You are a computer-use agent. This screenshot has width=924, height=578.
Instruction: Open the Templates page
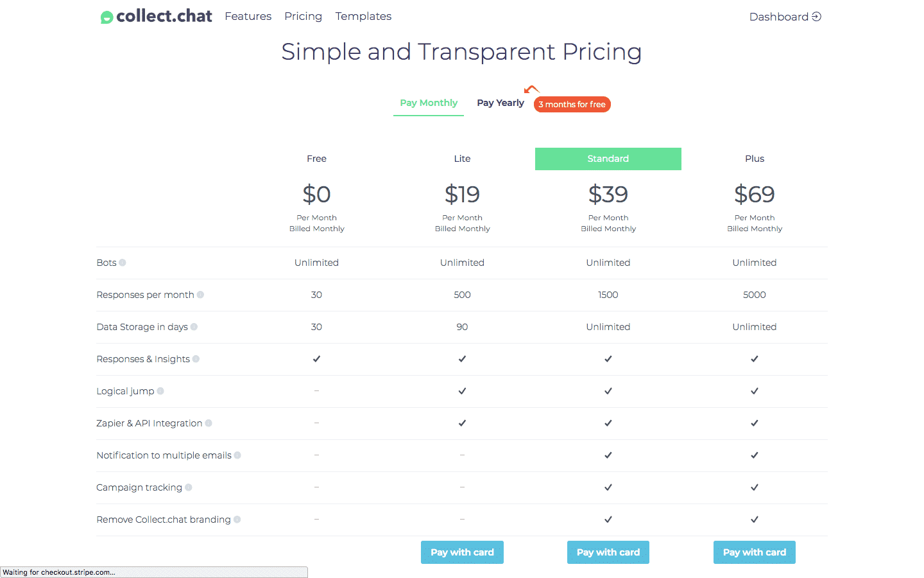pos(363,16)
